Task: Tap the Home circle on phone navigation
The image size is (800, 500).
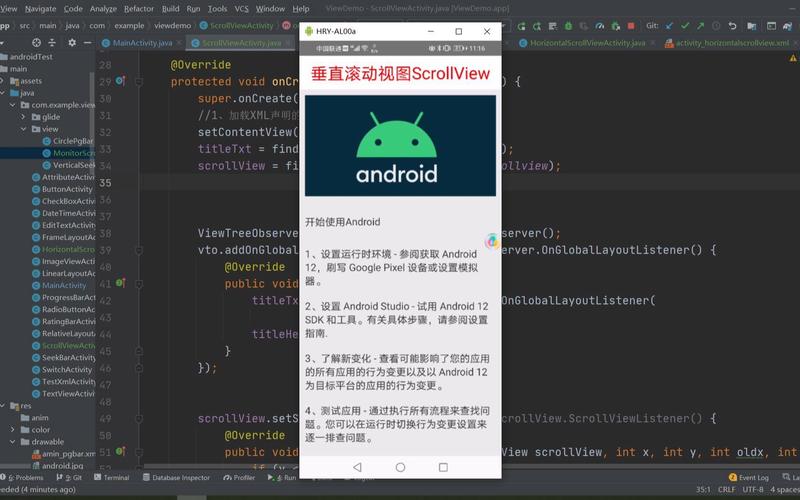Action: point(401,467)
